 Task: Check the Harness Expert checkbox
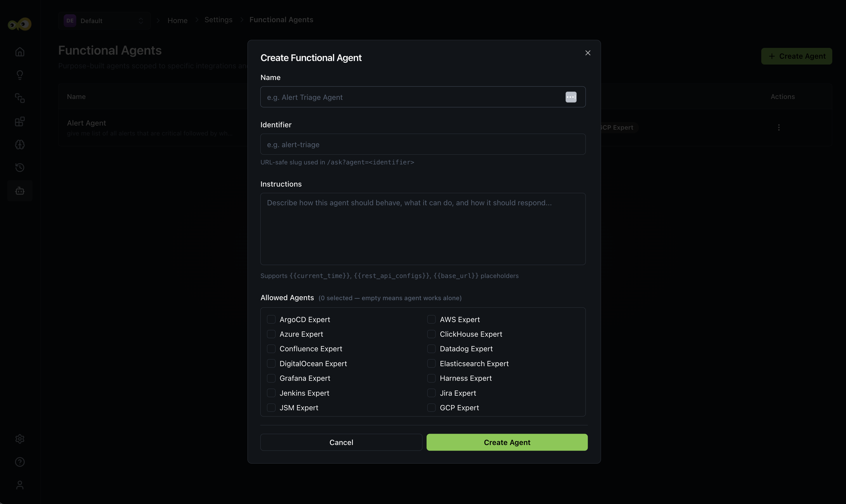(431, 378)
